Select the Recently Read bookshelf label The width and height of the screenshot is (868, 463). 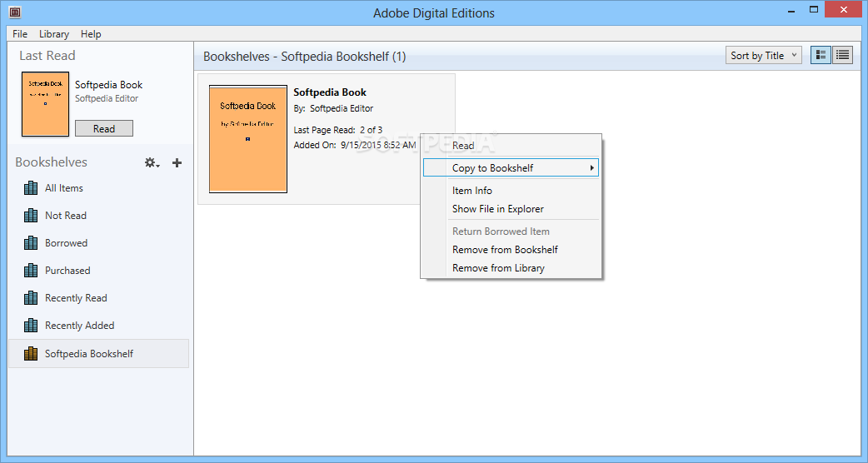(x=76, y=297)
